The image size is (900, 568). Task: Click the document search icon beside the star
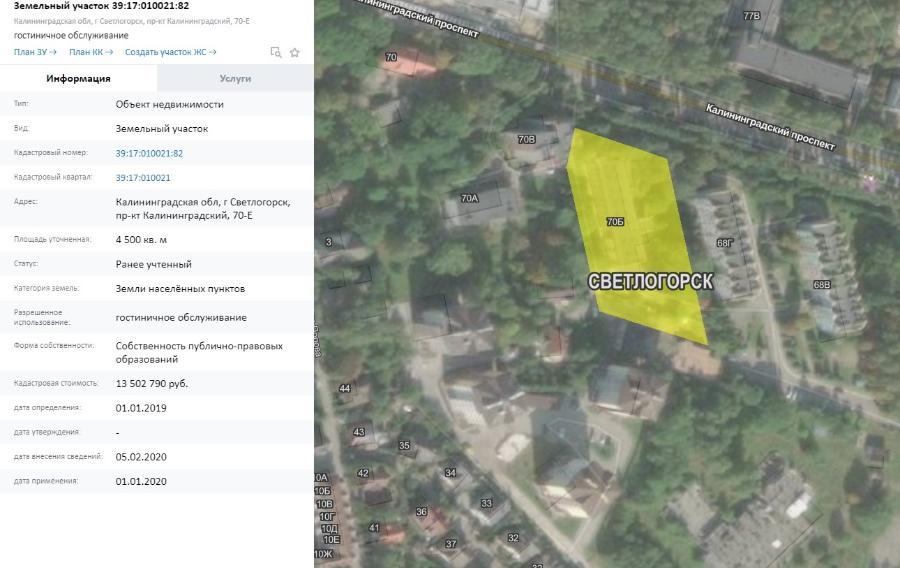point(276,52)
